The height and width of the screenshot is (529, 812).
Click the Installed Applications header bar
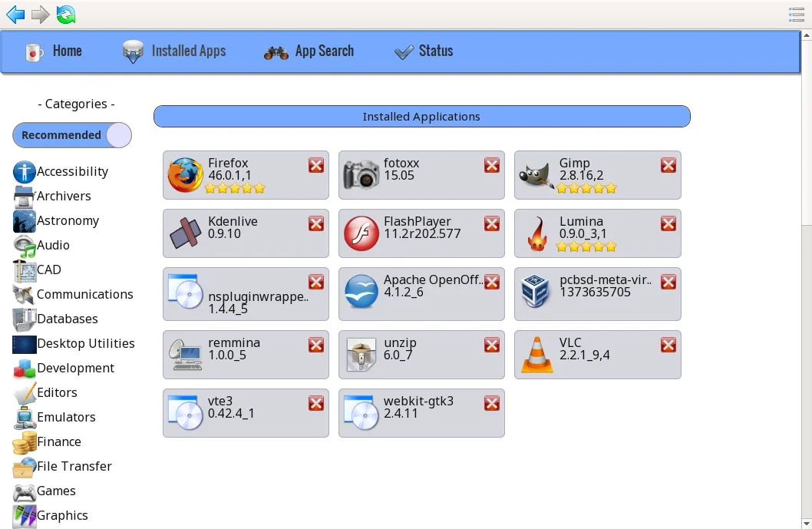coord(421,117)
